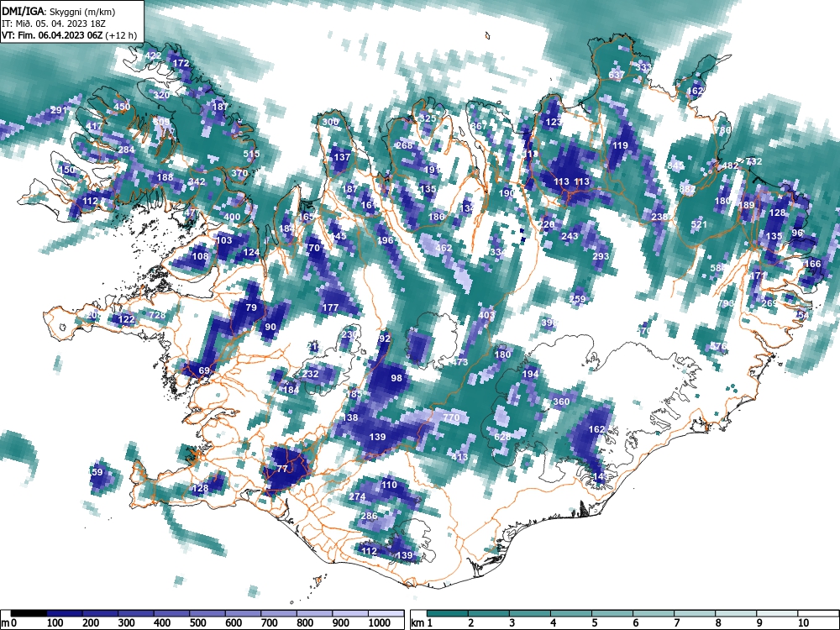Image resolution: width=840 pixels, height=630 pixels.
Task: Click the visibility value 320 on the map
Action: point(162,96)
